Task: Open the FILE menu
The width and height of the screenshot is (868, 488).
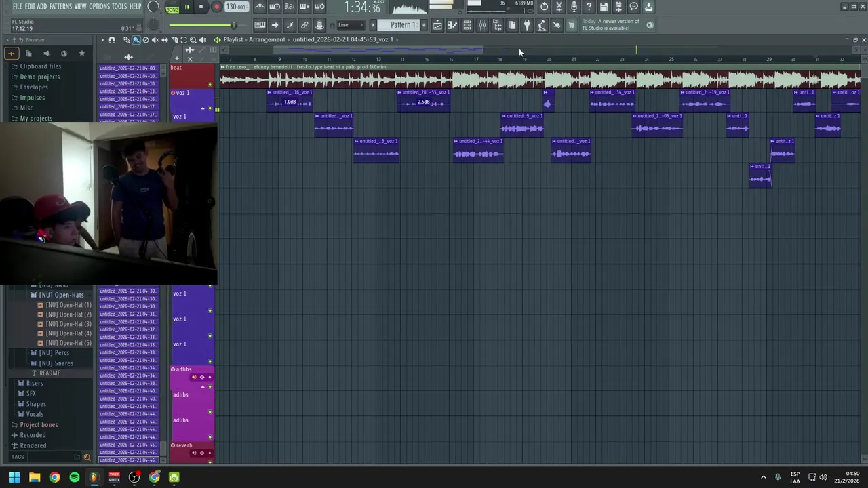Action: click(17, 6)
